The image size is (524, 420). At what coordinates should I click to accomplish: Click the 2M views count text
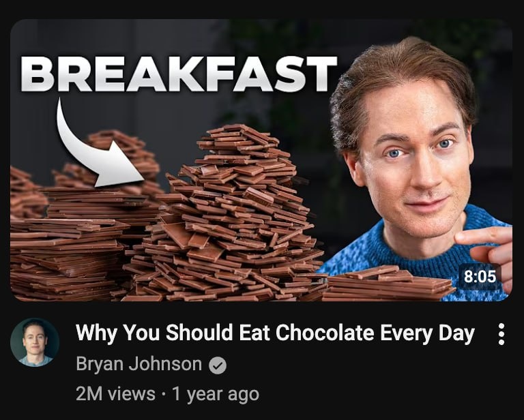click(115, 394)
